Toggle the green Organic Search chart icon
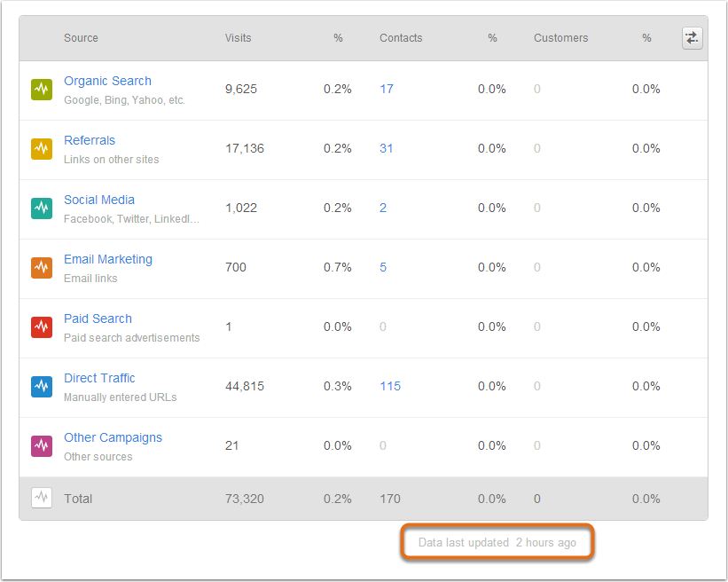The image size is (728, 582). click(x=42, y=90)
